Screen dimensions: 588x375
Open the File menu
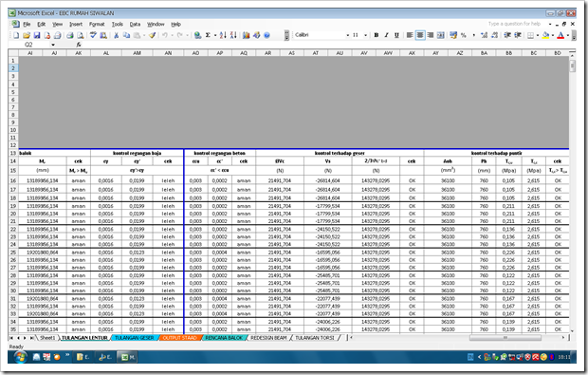27,25
